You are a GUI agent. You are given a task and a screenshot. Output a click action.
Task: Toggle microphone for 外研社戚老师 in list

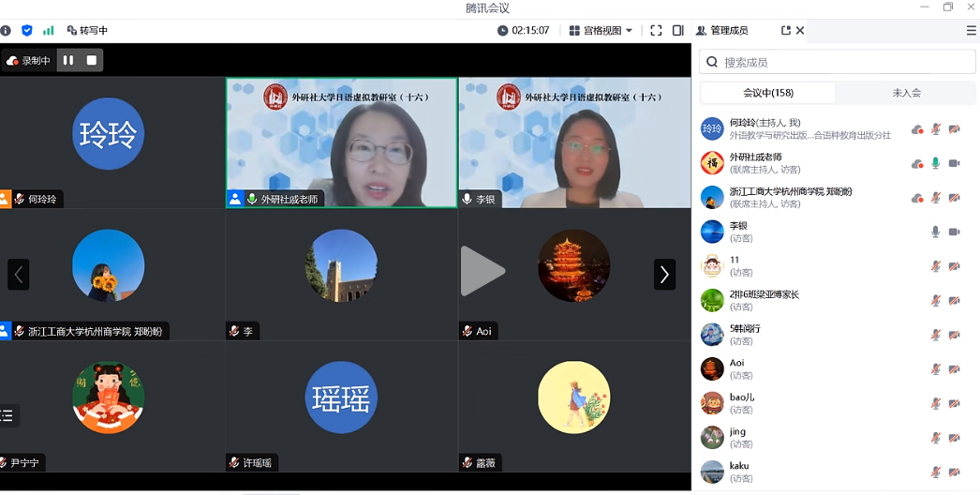coord(935,163)
